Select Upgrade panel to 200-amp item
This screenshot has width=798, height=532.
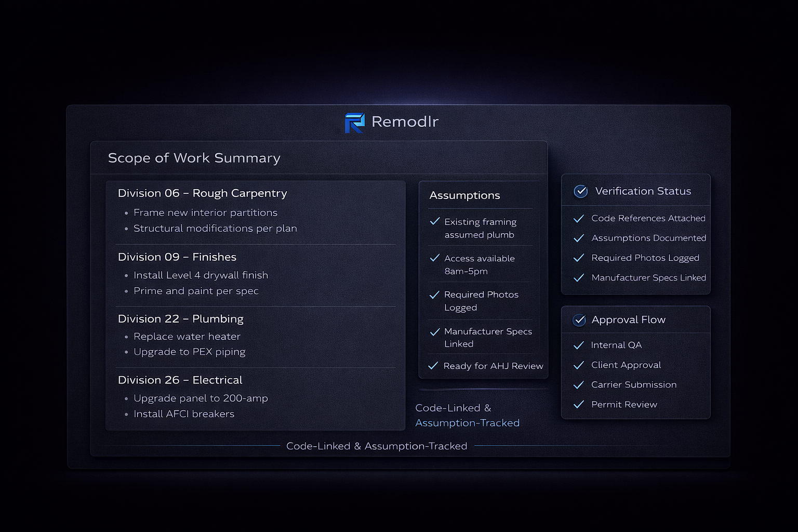click(201, 398)
